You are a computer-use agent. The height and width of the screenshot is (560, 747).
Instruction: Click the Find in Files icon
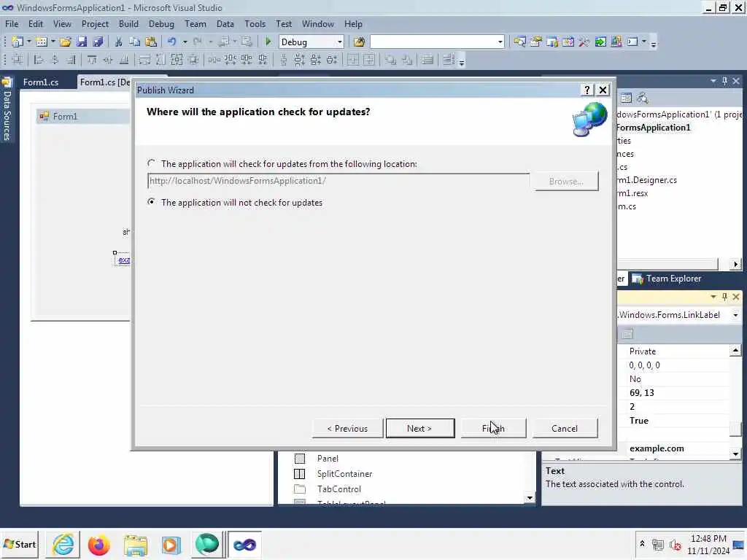click(359, 42)
